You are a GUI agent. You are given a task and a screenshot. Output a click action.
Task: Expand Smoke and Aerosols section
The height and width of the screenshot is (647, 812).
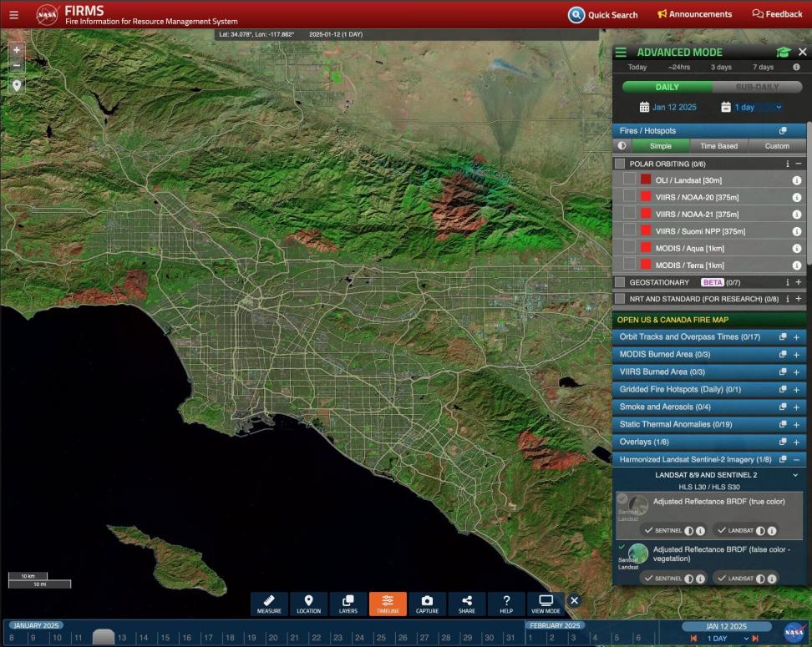[796, 407]
